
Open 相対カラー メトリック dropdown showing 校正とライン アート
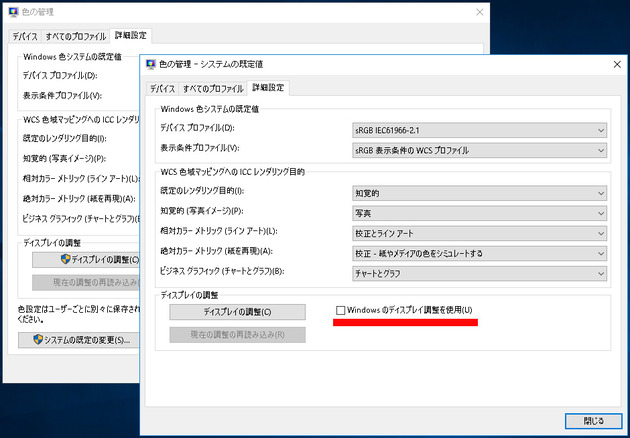pos(479,233)
